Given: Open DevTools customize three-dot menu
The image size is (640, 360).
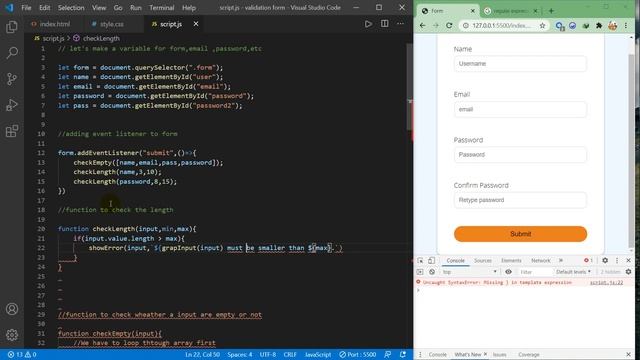Looking at the screenshot, I should point(617,260).
